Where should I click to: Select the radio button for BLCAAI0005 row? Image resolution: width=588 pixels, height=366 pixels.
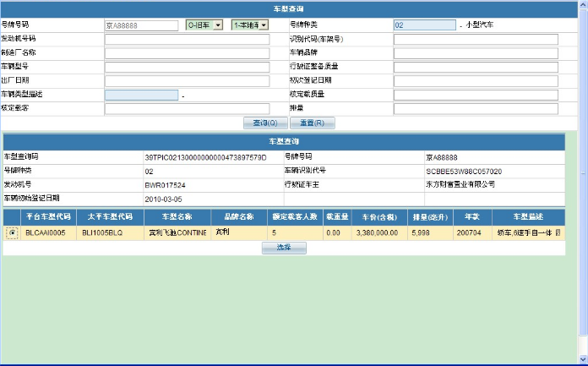click(12, 232)
